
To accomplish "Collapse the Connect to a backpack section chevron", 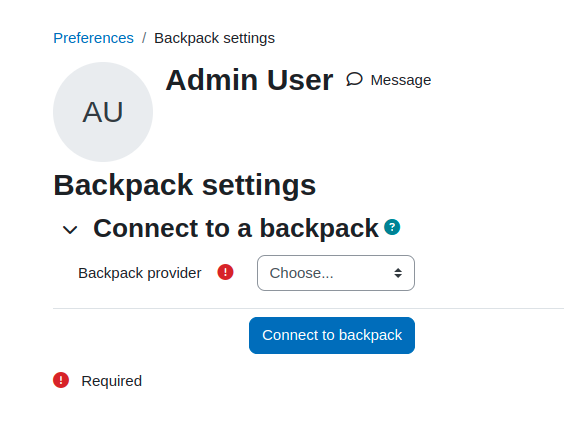I will tap(70, 229).
